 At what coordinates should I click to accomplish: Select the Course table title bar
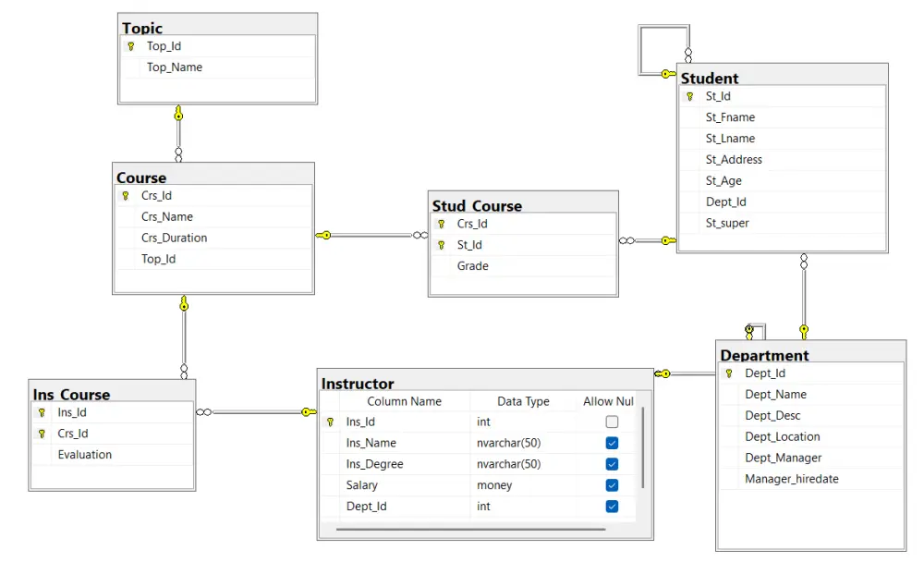tap(213, 175)
